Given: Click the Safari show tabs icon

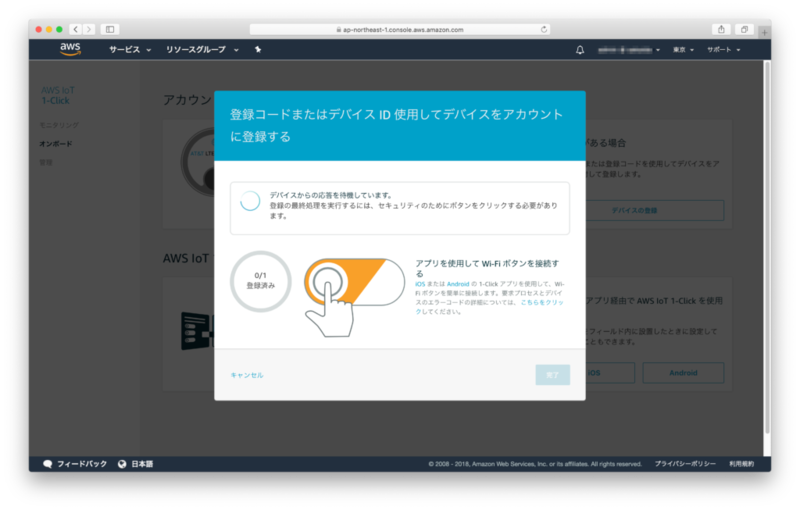Looking at the screenshot, I should click(744, 30).
